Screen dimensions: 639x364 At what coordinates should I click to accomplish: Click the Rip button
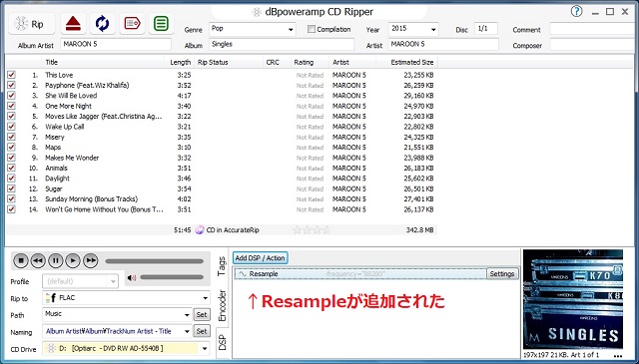point(32,24)
